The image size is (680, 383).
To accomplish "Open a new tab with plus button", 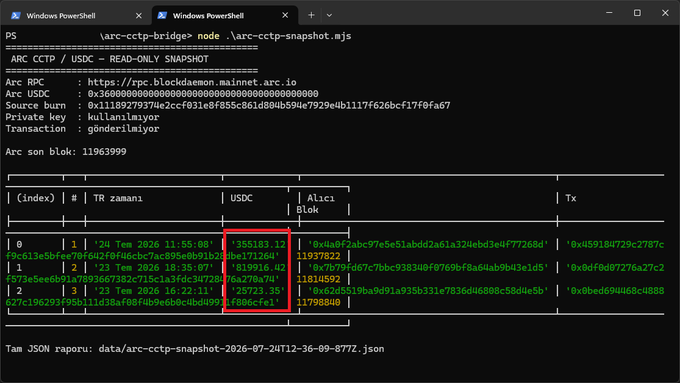I will pos(311,15).
